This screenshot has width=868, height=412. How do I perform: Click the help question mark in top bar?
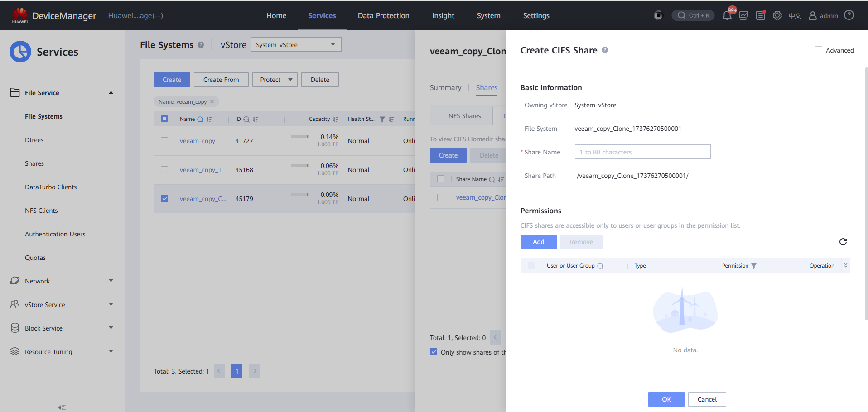[849, 15]
